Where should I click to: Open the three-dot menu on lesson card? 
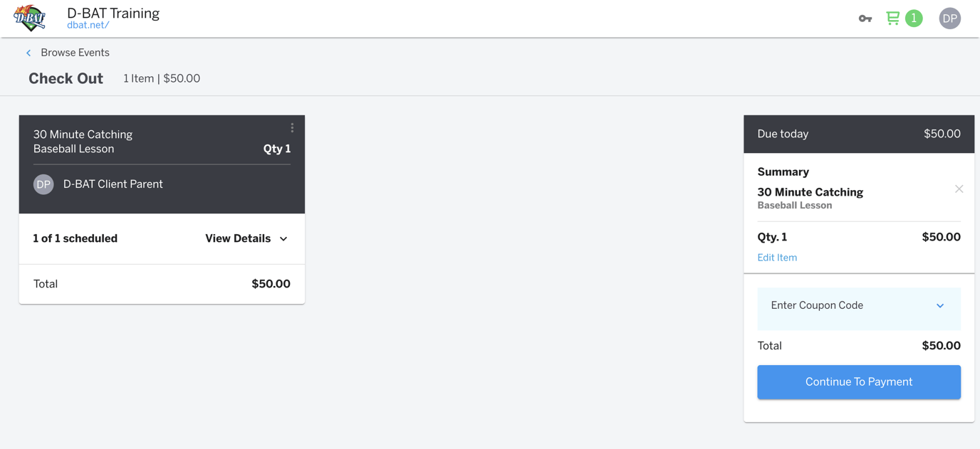pos(292,128)
